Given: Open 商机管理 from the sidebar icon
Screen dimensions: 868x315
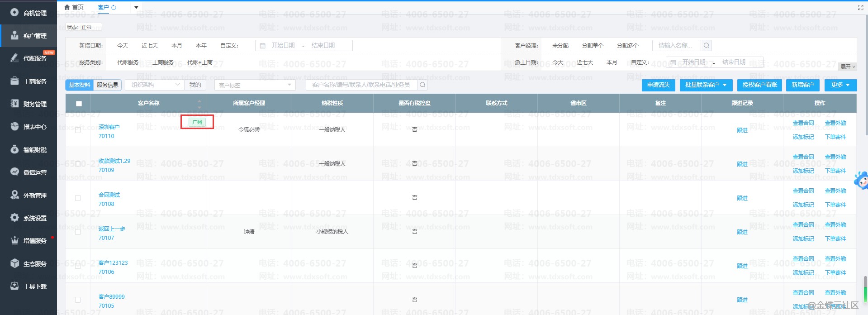Looking at the screenshot, I should [14, 13].
